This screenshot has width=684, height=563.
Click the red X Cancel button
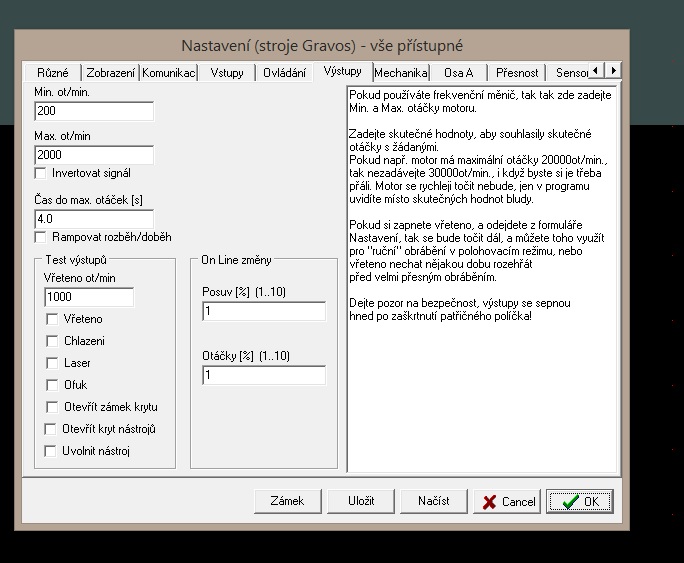pyautogui.click(x=506, y=501)
